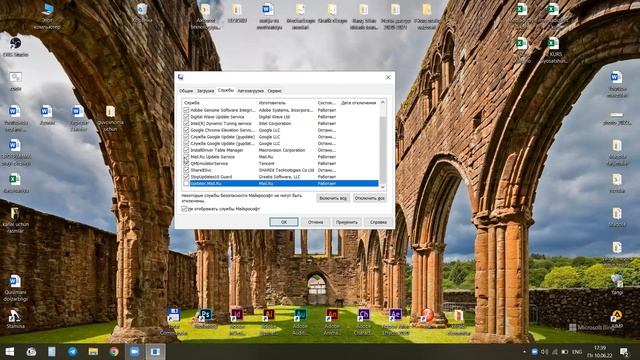Open the Автозагрузка tab
The width and height of the screenshot is (640, 360).
pyautogui.click(x=251, y=91)
